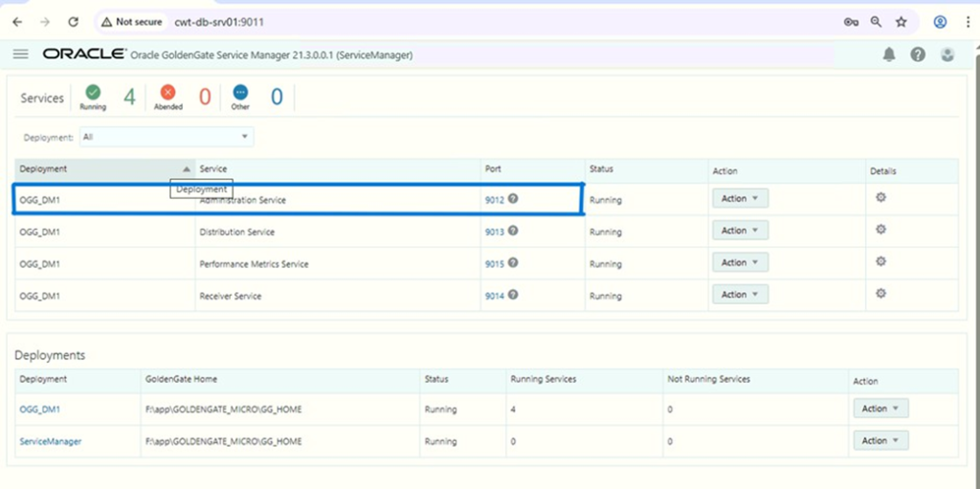Click the Abended services red X icon
The image size is (980, 489).
pos(167,93)
